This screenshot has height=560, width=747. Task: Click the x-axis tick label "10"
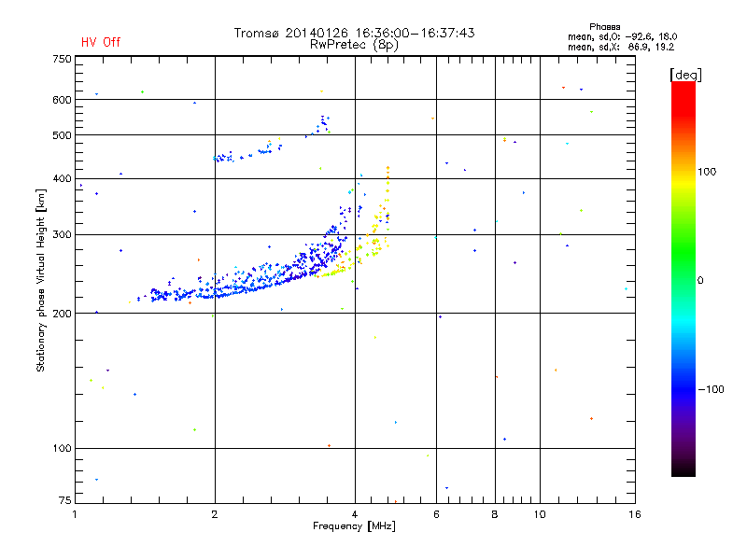click(x=540, y=514)
